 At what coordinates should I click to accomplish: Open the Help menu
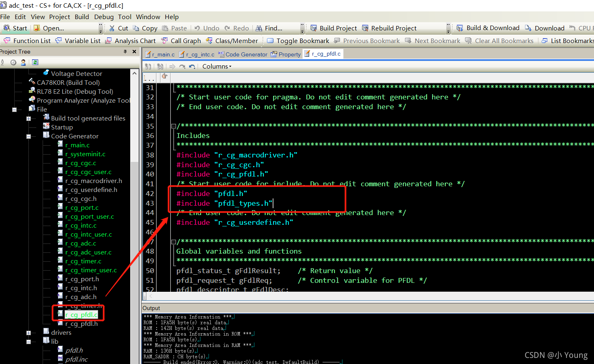(x=172, y=17)
